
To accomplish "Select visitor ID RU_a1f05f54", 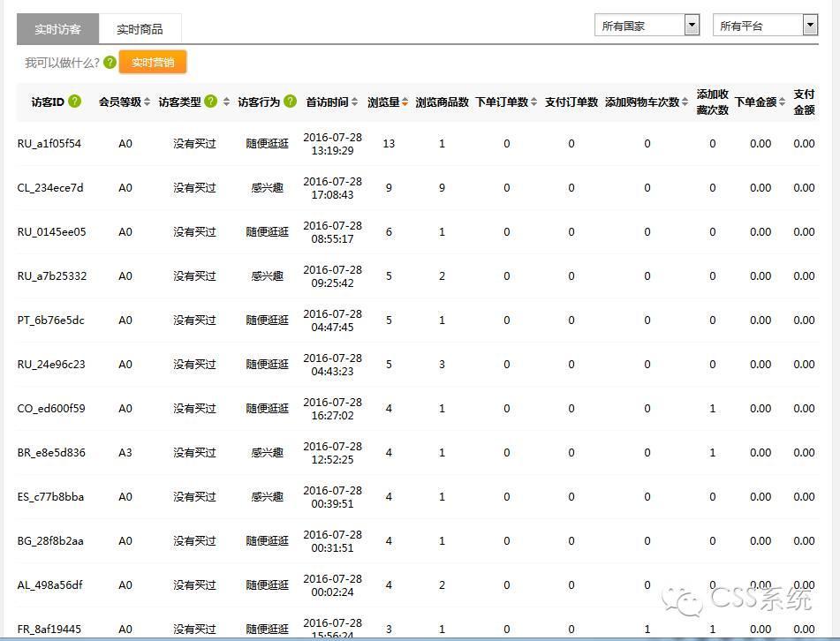I will (x=49, y=144).
